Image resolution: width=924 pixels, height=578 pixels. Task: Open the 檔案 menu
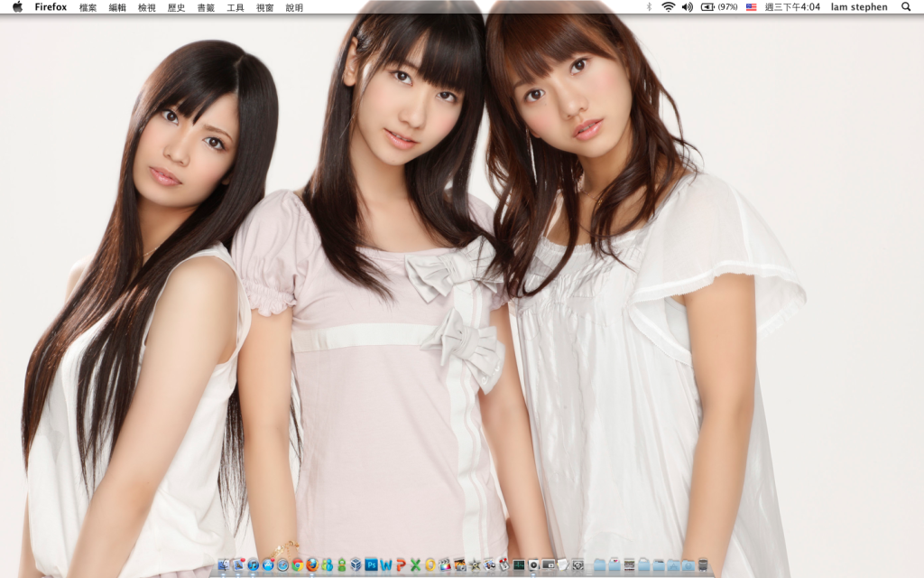(88, 6)
